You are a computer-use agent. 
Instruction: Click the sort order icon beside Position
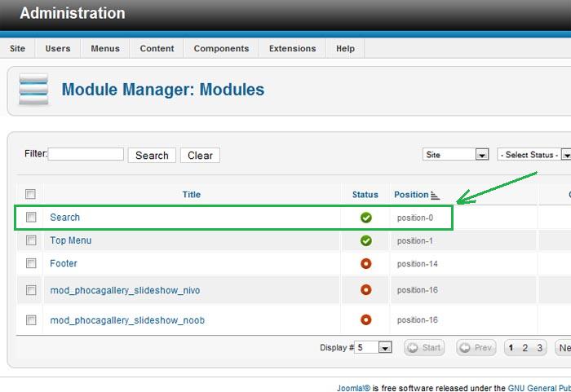pos(436,196)
